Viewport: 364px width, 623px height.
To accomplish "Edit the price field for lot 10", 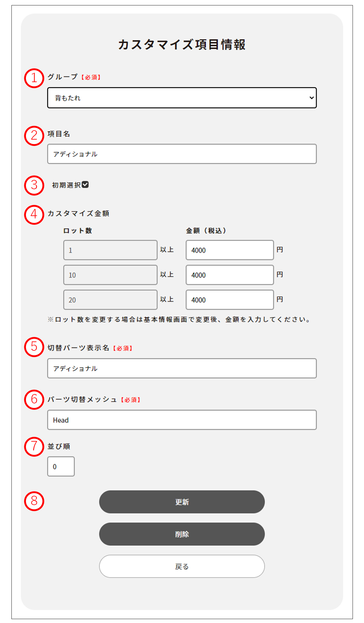I will [x=230, y=275].
